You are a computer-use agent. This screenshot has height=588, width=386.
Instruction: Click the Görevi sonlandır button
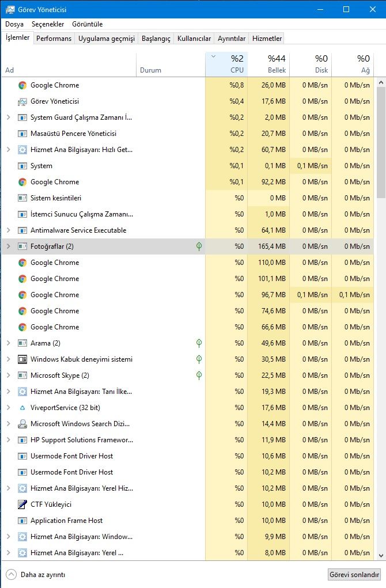[x=354, y=575]
